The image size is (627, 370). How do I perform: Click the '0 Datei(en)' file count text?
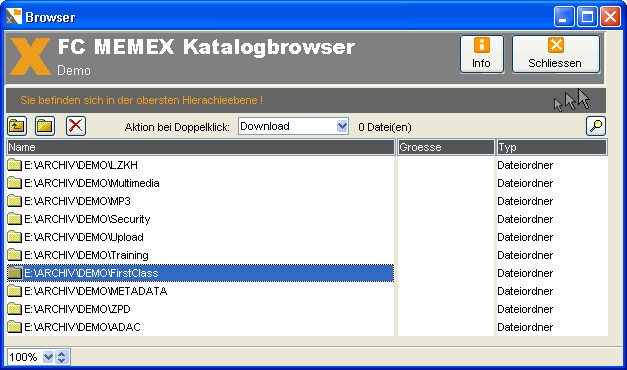(385, 127)
